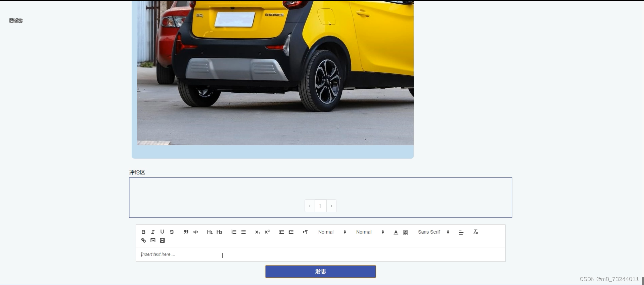Toggle italic formatting
This screenshot has height=285, width=644.
(x=153, y=232)
